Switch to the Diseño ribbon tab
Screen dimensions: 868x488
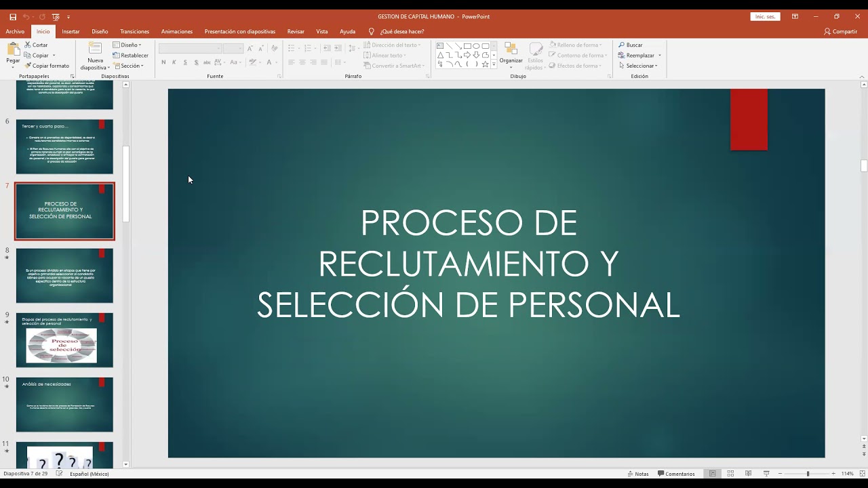100,31
